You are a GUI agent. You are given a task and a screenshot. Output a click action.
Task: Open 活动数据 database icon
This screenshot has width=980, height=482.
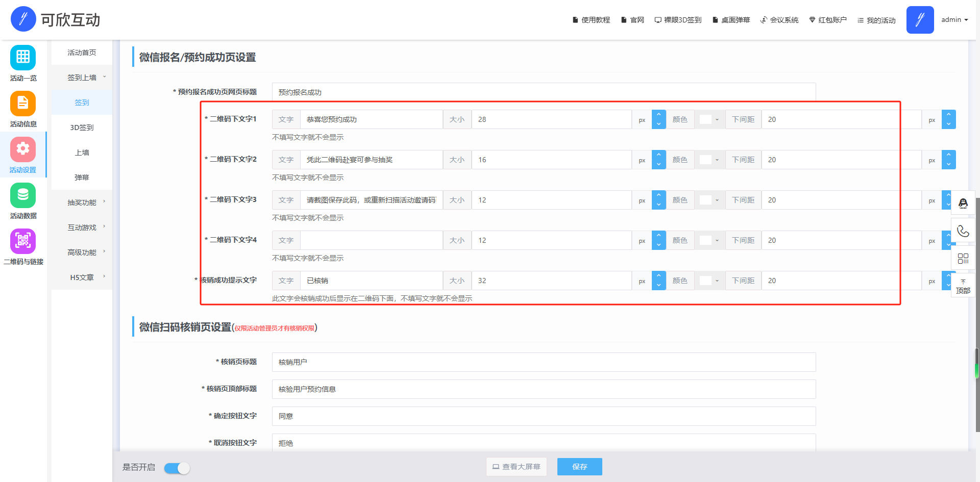point(23,195)
